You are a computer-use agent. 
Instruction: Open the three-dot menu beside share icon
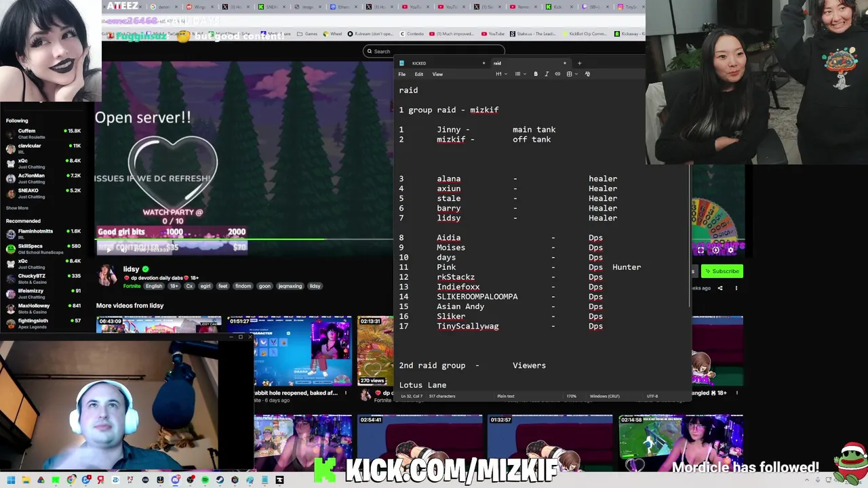tap(736, 288)
